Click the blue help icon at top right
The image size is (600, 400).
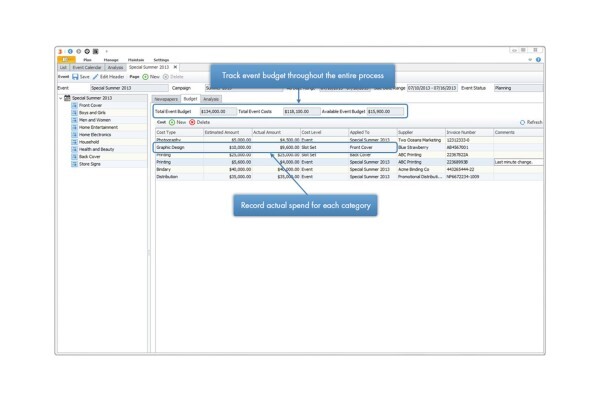(x=538, y=60)
